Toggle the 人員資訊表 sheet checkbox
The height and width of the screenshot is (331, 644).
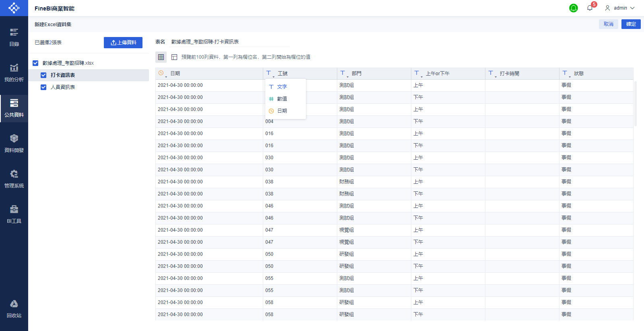pos(43,87)
